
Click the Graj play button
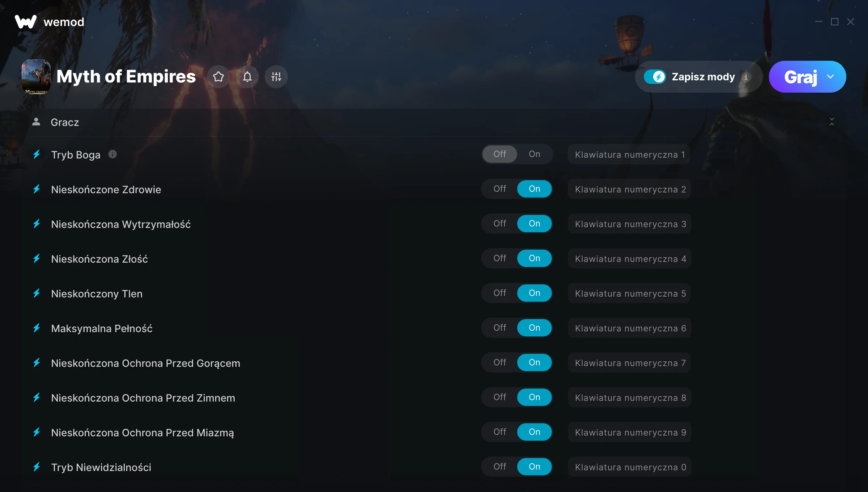[800, 77]
